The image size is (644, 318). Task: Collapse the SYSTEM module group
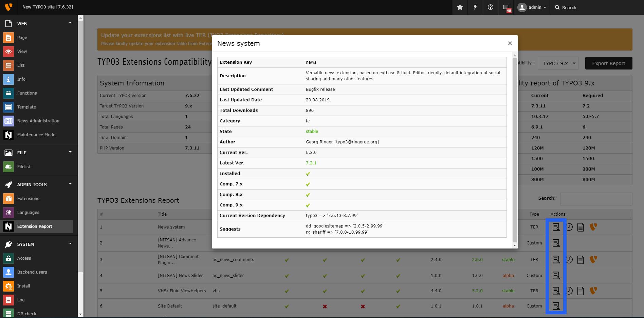70,244
